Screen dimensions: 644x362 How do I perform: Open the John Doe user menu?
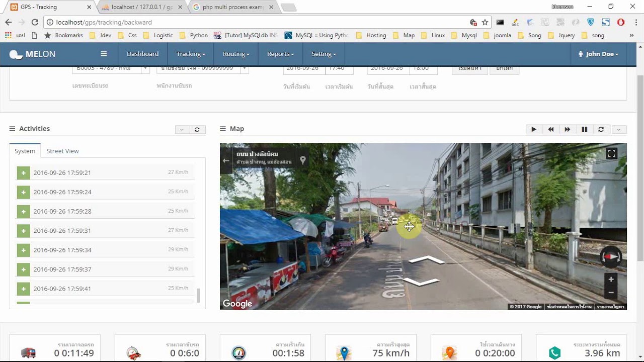pos(599,54)
